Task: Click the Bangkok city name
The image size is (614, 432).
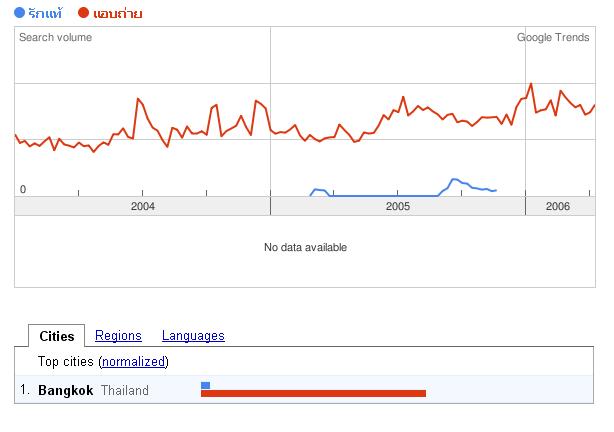Action: (66, 390)
